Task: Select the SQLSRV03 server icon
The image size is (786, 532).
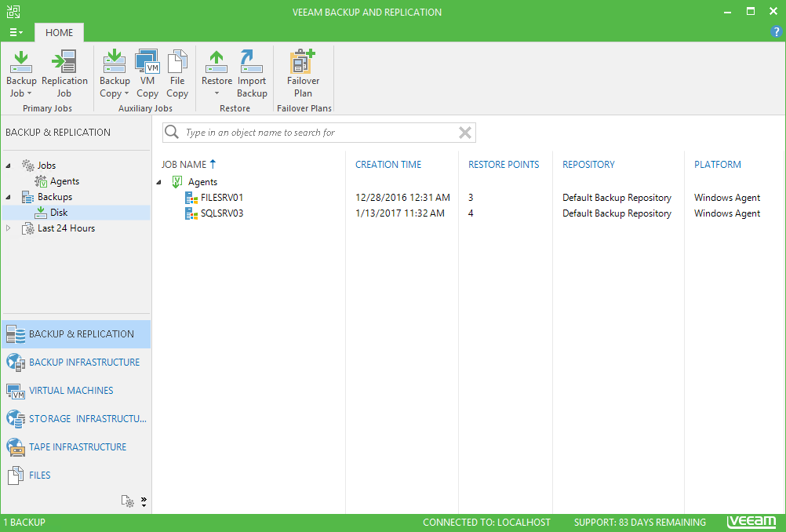Action: point(191,213)
